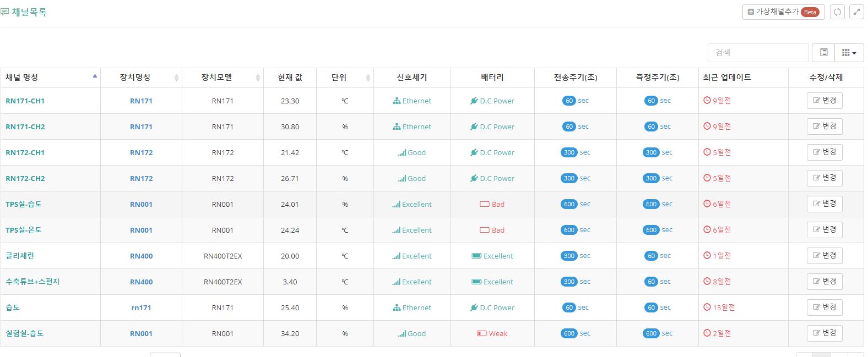The height and width of the screenshot is (357, 868).
Task: Click 변경 button for 습도 row
Action: click(824, 307)
